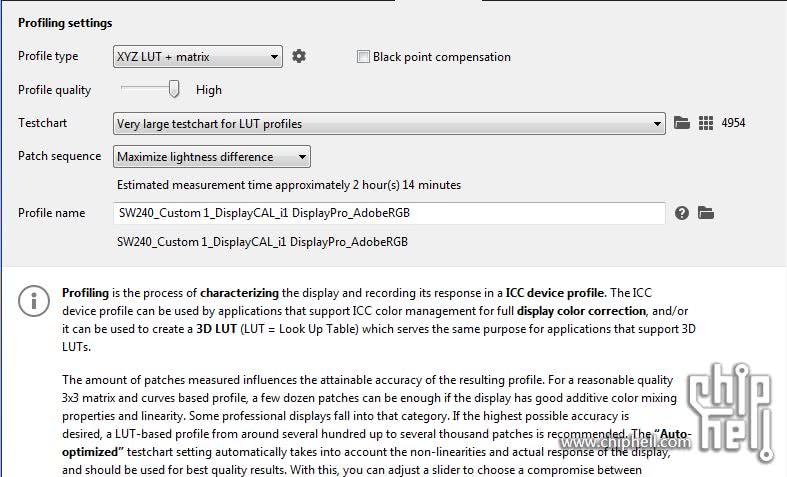Click the Patch sequence label
The image size is (787, 477).
[60, 157]
